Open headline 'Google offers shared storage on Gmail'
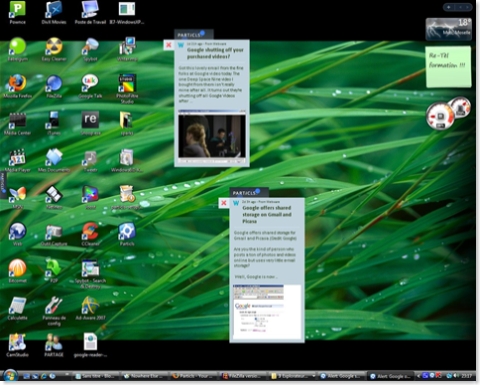 pyautogui.click(x=267, y=214)
